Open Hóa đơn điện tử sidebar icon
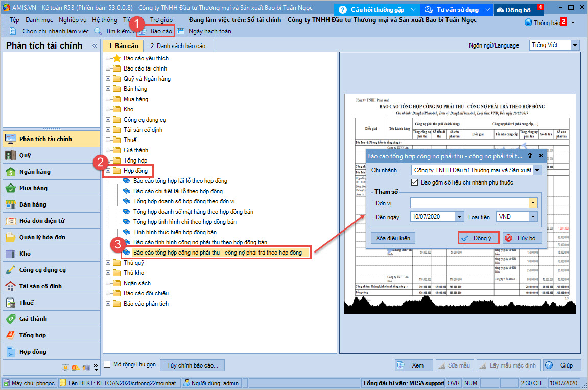588x390 pixels. [10, 221]
